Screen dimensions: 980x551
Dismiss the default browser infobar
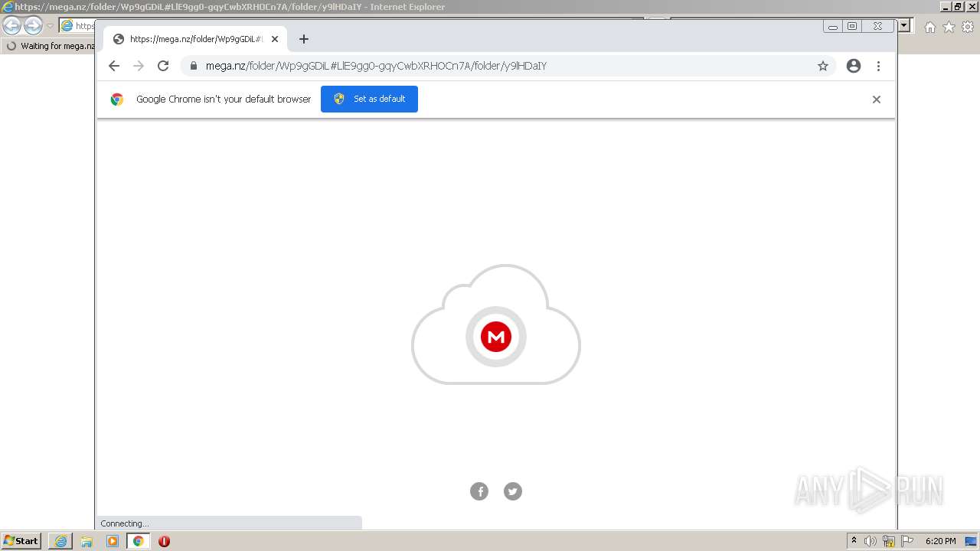pos(877,99)
